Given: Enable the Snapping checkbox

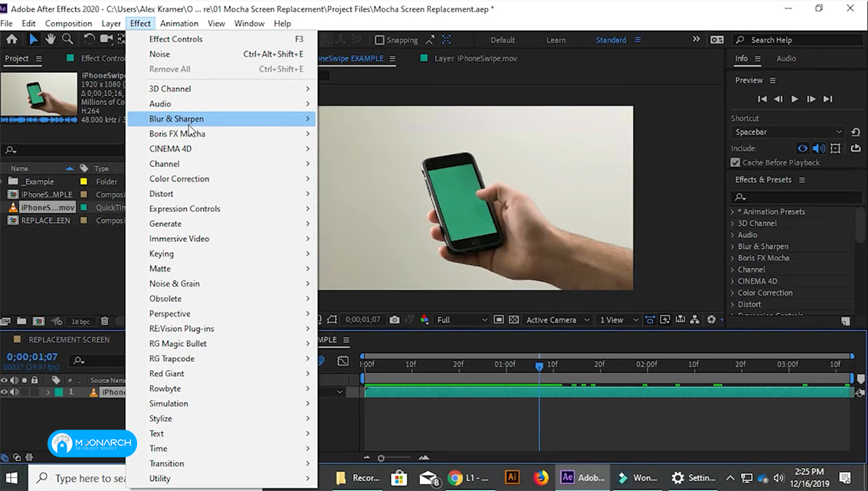Looking at the screenshot, I should (x=379, y=40).
